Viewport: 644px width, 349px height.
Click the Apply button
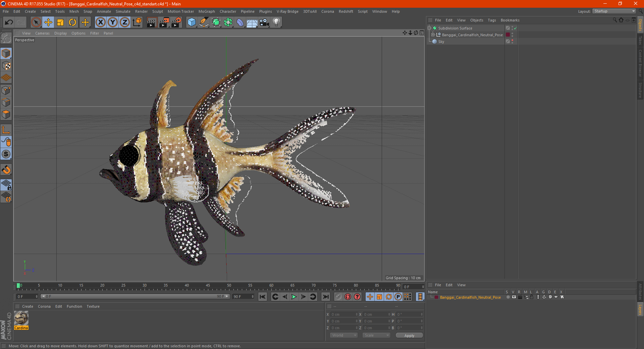[x=409, y=335]
